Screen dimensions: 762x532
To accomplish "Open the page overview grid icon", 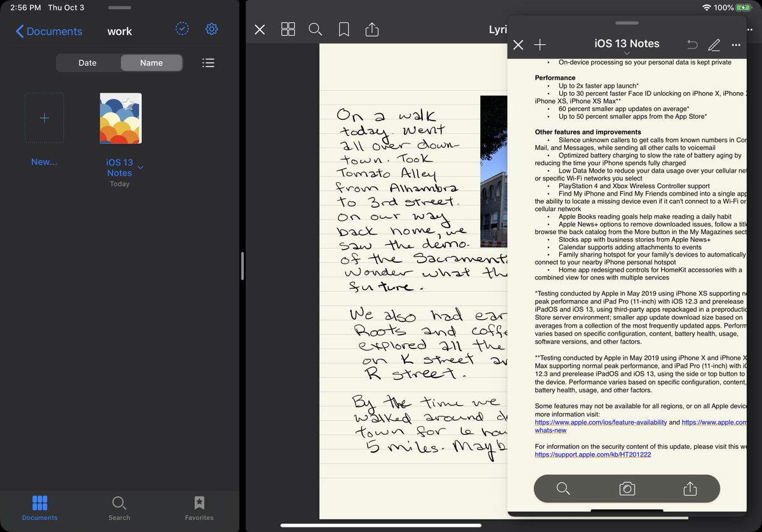I will point(288,29).
